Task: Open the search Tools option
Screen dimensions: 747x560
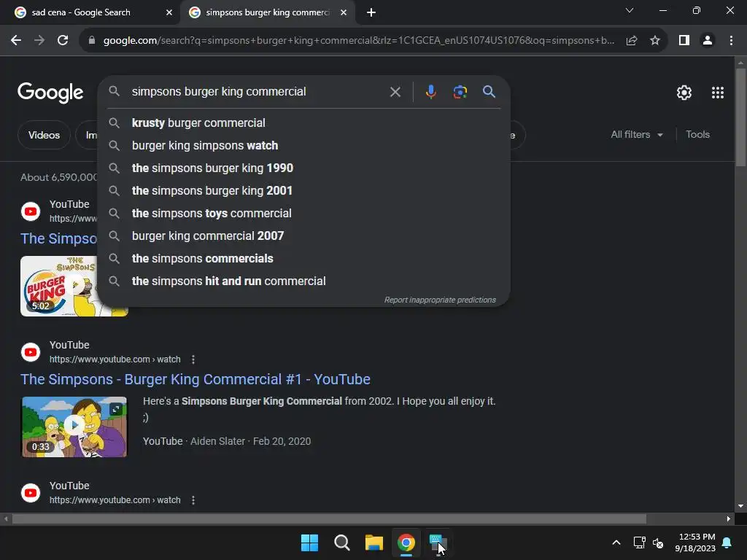Action: tap(697, 135)
